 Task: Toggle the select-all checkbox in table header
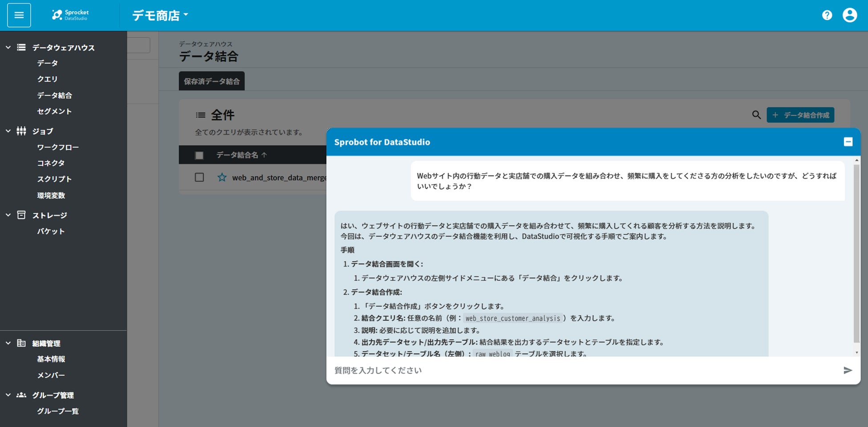tap(199, 155)
